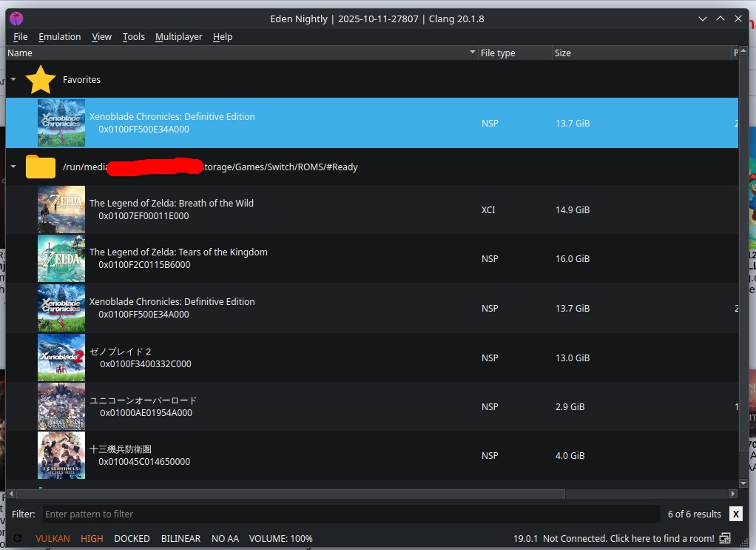The image size is (756, 550).
Task: Click the VOLUME: 100% indicator
Action: [280, 538]
